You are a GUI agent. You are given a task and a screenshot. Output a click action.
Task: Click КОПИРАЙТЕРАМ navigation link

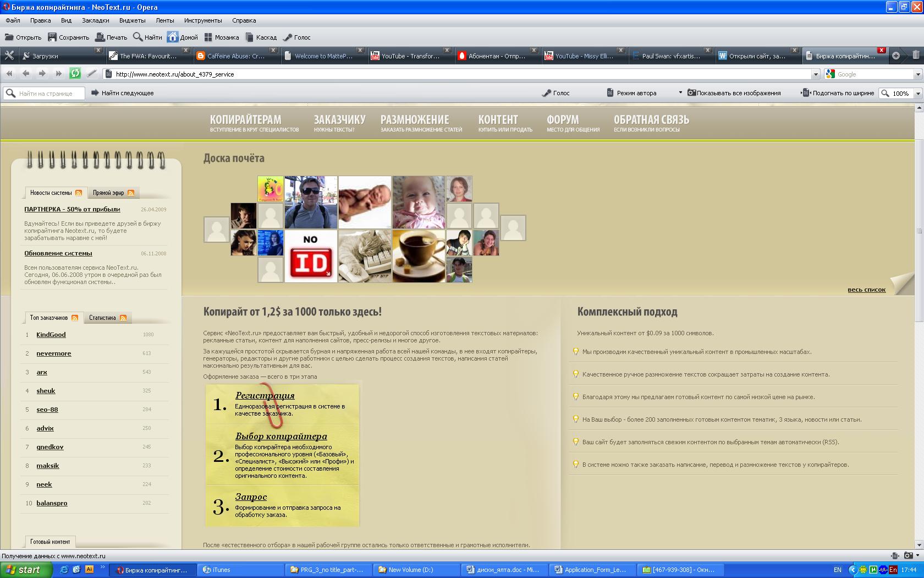[x=254, y=123]
